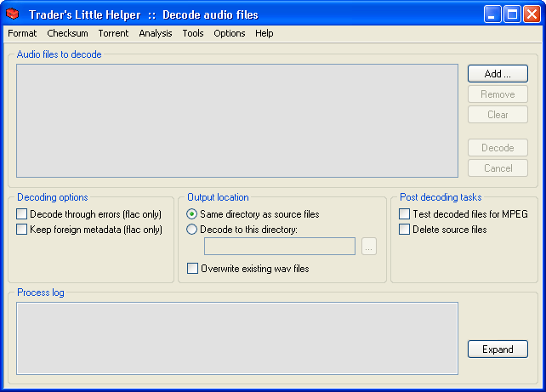Choose Decode to this directory option
Viewport: 546px width, 392px height.
click(x=192, y=230)
